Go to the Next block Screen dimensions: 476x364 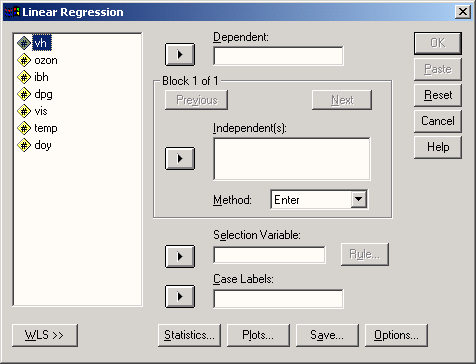[x=342, y=100]
